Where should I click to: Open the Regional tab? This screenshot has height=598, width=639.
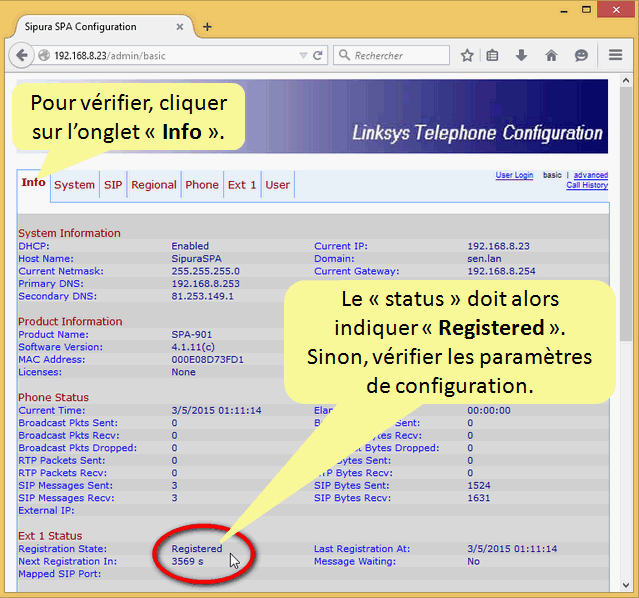[x=154, y=185]
